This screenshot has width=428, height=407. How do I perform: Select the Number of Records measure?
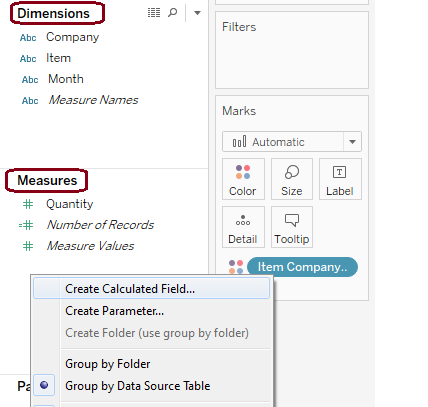click(100, 225)
